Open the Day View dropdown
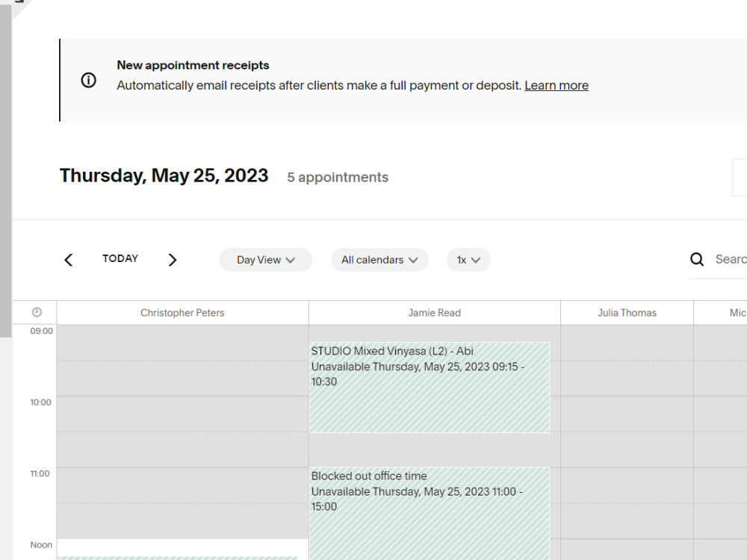747x560 pixels. click(266, 260)
